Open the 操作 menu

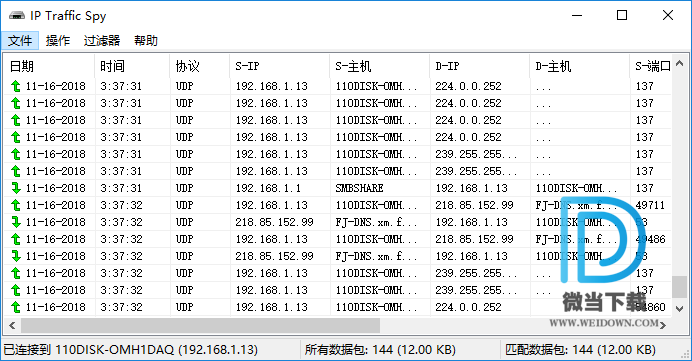coord(58,41)
